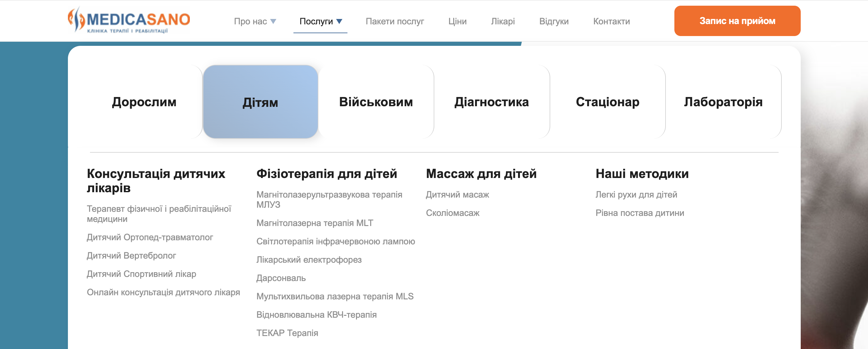Viewport: 868px width, 349px height.
Task: Switch to the Військовим tab
Action: pos(376,102)
